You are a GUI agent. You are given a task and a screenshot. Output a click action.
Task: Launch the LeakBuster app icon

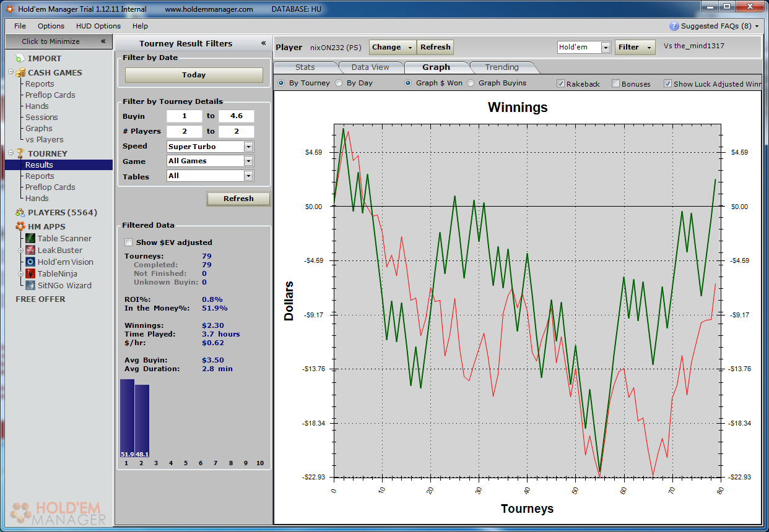pyautogui.click(x=30, y=250)
